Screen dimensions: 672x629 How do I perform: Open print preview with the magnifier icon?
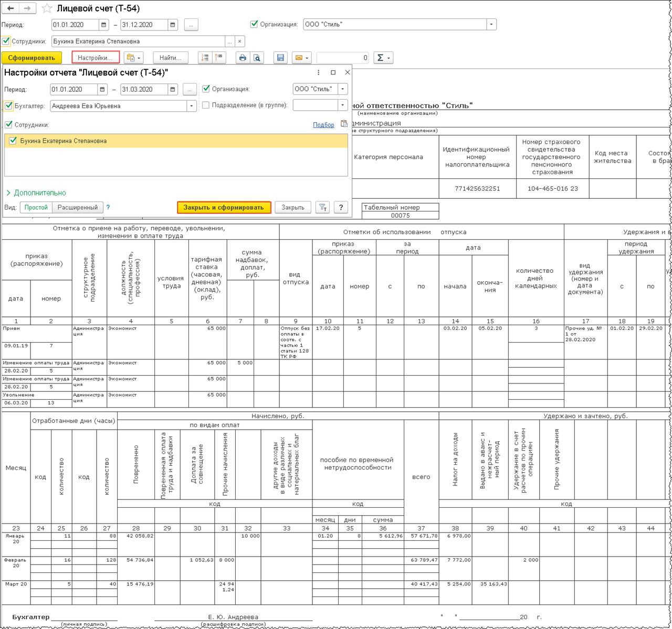pyautogui.click(x=257, y=58)
